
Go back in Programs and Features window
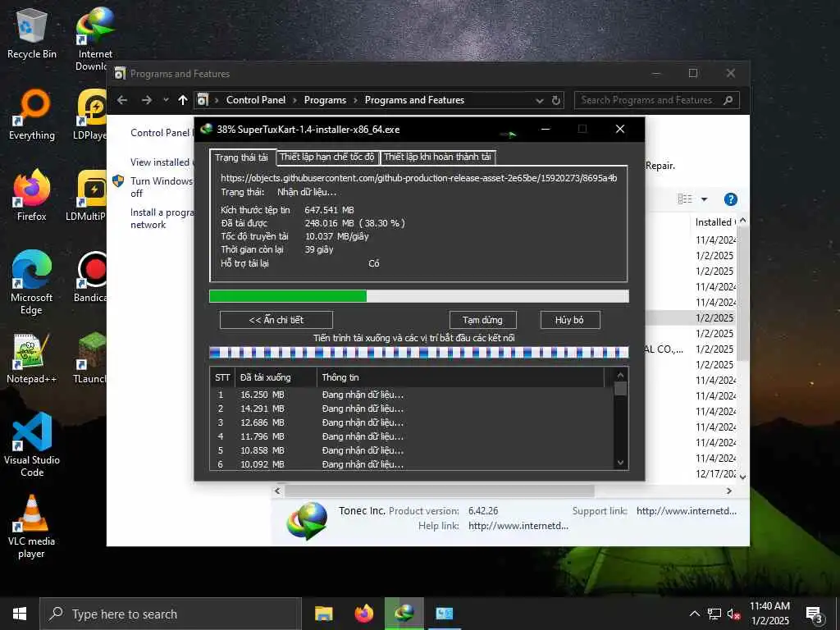(x=122, y=100)
